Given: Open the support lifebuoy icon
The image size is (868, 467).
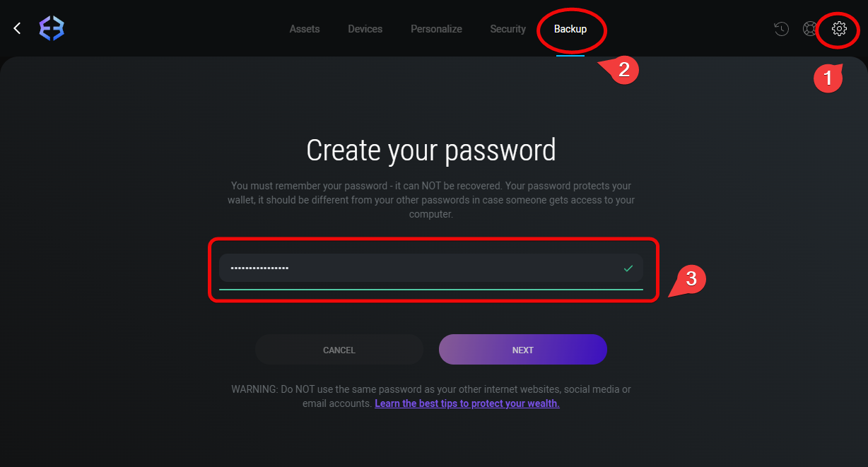Looking at the screenshot, I should tap(810, 29).
